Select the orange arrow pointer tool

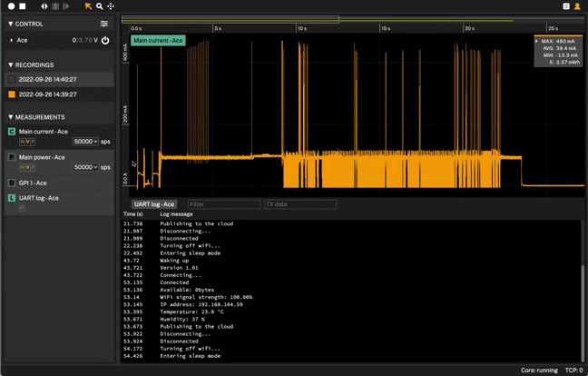tap(88, 6)
